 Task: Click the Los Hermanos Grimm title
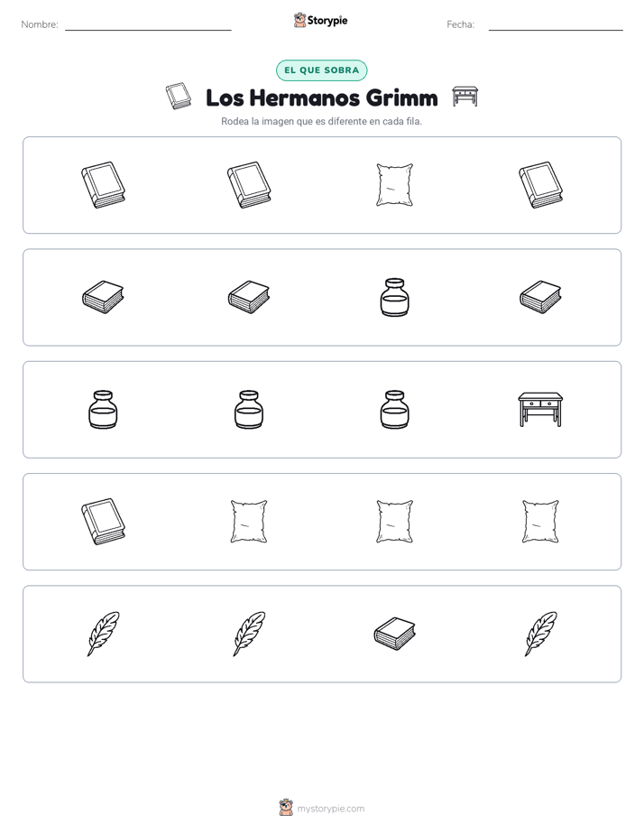coord(321,97)
